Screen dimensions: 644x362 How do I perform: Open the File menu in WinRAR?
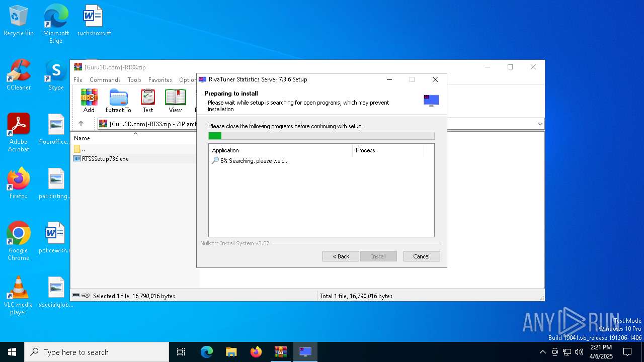[x=78, y=80]
